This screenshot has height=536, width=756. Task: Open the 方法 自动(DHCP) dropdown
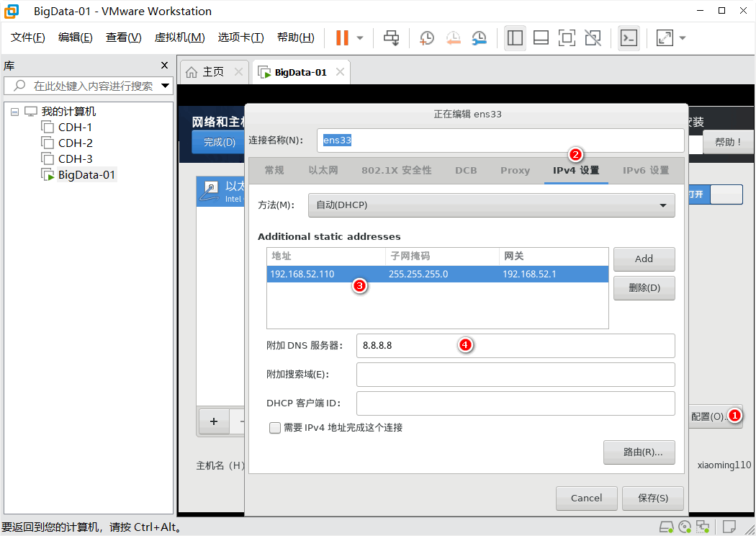[492, 205]
